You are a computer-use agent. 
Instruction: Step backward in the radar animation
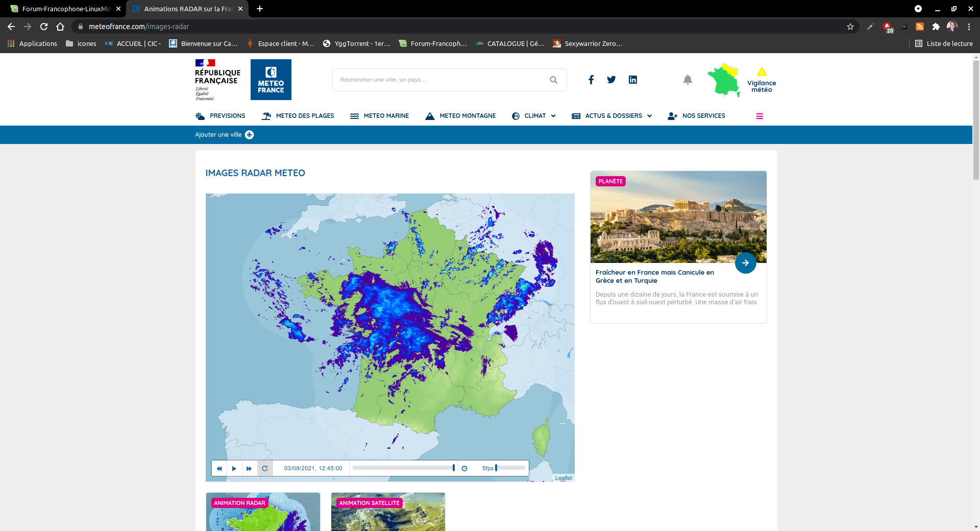pos(219,468)
